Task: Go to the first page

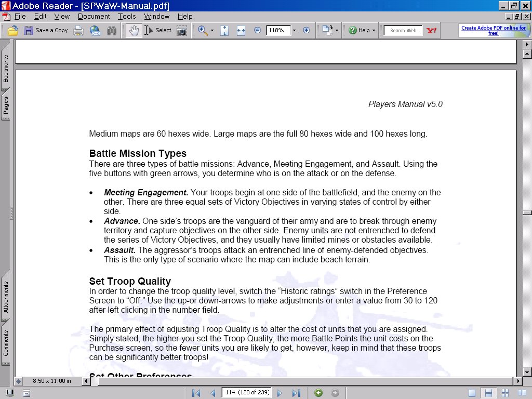Action: tap(196, 393)
